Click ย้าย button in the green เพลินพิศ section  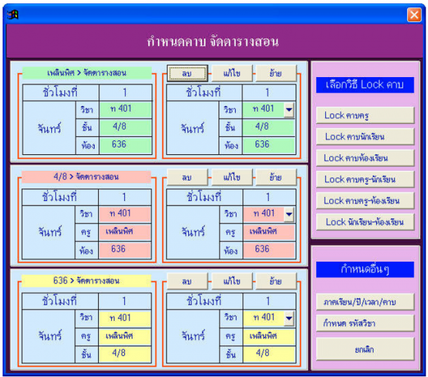[x=276, y=73]
